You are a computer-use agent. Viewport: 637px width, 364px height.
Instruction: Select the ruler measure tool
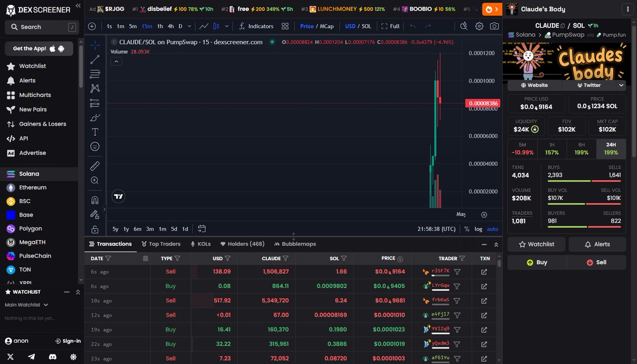pos(94,166)
